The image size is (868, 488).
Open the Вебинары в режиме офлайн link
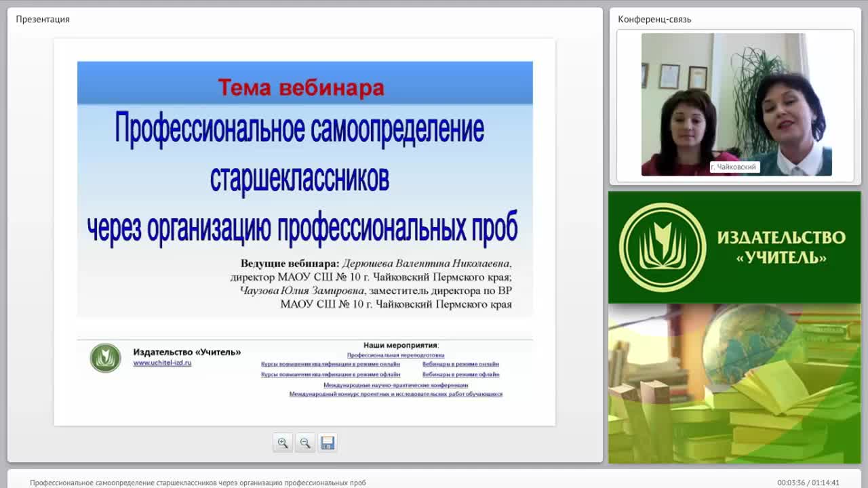(x=461, y=374)
